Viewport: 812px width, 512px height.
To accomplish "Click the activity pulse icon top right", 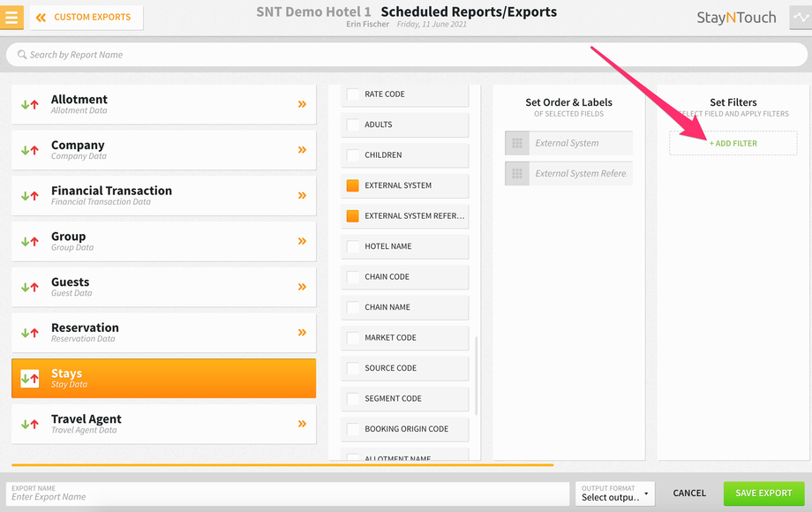I will click(801, 18).
